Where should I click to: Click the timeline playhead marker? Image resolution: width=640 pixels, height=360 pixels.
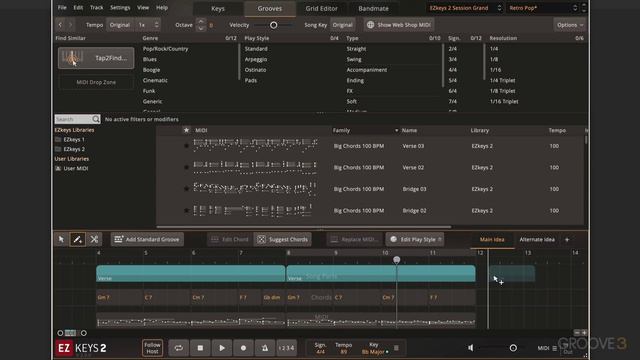[x=396, y=260]
